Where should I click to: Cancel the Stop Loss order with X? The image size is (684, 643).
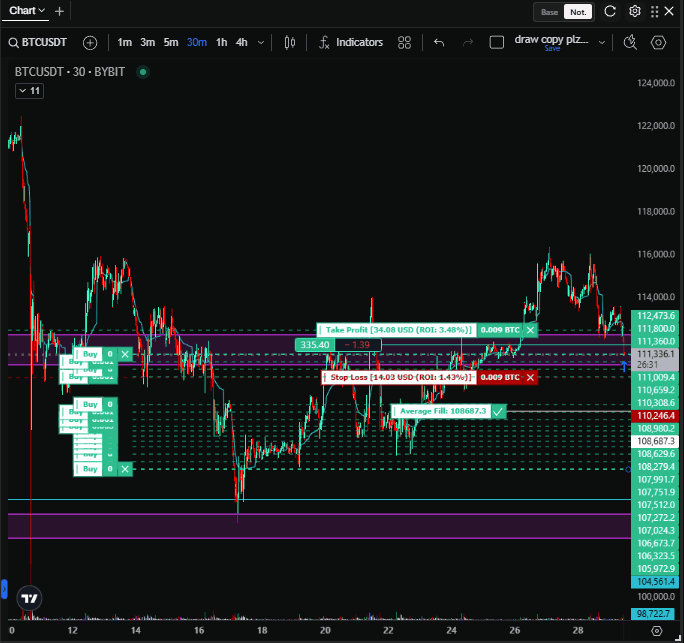point(530,377)
